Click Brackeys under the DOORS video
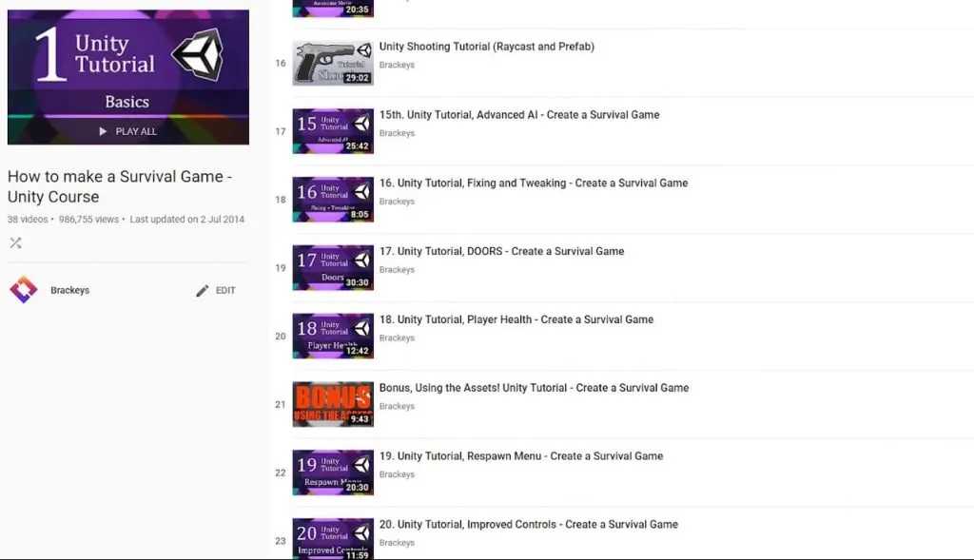Screen dimensions: 974x560 397,270
